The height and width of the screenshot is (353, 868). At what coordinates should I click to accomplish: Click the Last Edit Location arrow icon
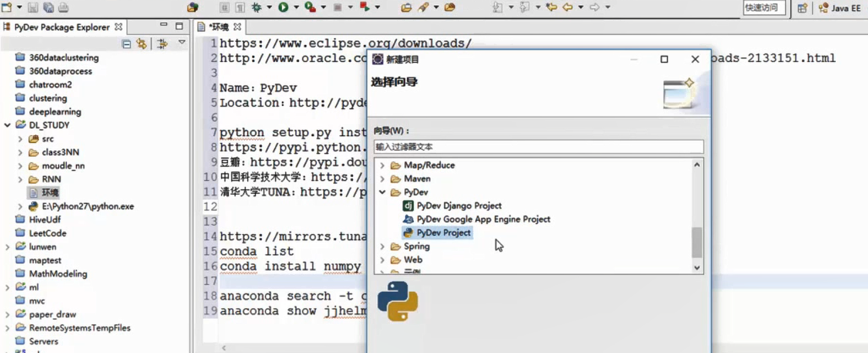pyautogui.click(x=552, y=7)
